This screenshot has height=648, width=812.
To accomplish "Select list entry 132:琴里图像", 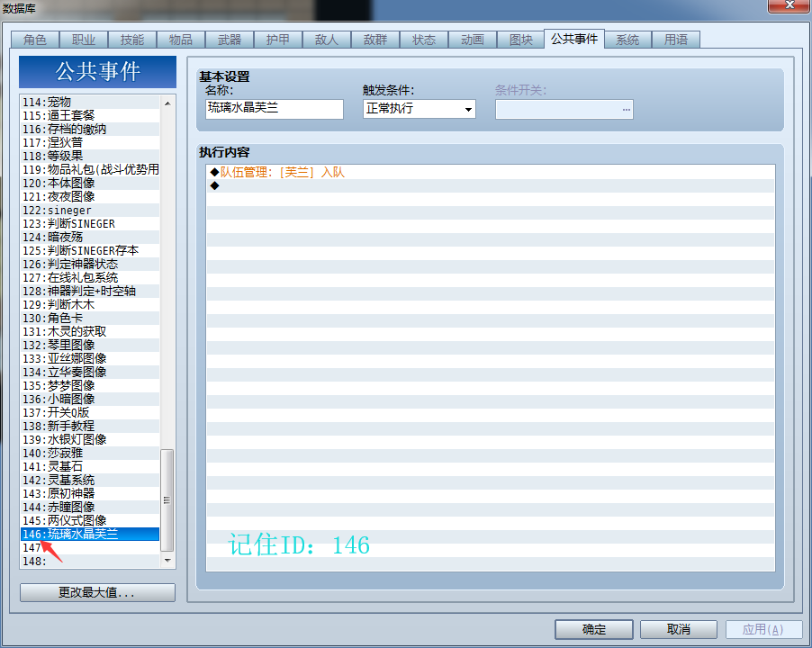I will (x=90, y=345).
